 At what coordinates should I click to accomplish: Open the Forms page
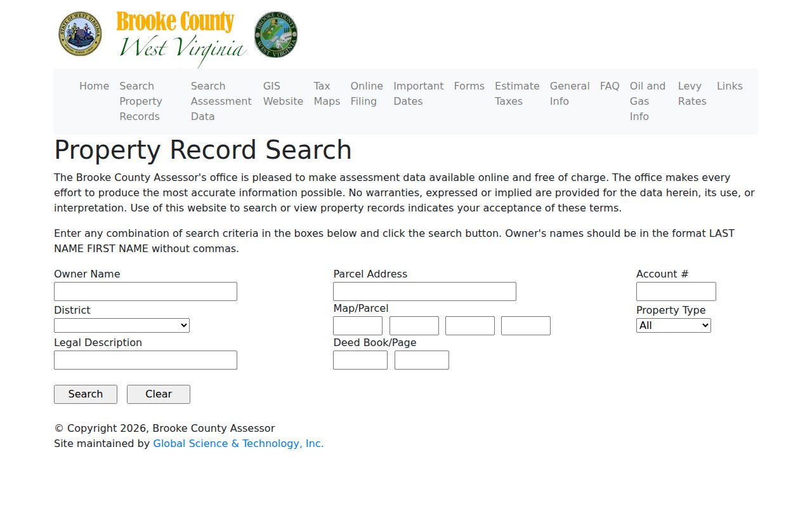point(469,86)
